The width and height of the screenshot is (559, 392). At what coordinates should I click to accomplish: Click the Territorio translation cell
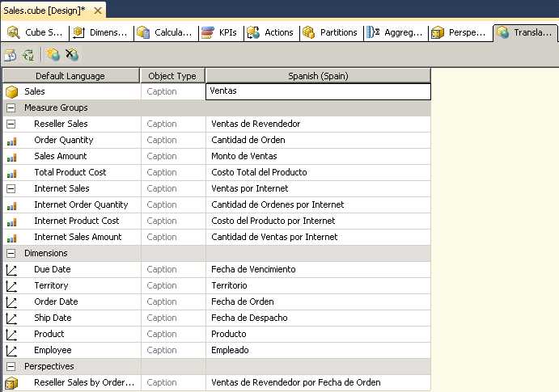318,285
